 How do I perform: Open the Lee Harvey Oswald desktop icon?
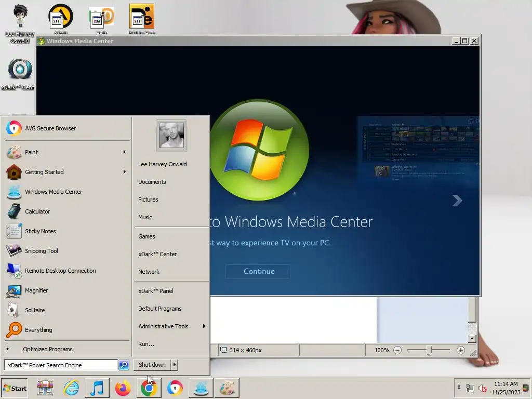20,24
